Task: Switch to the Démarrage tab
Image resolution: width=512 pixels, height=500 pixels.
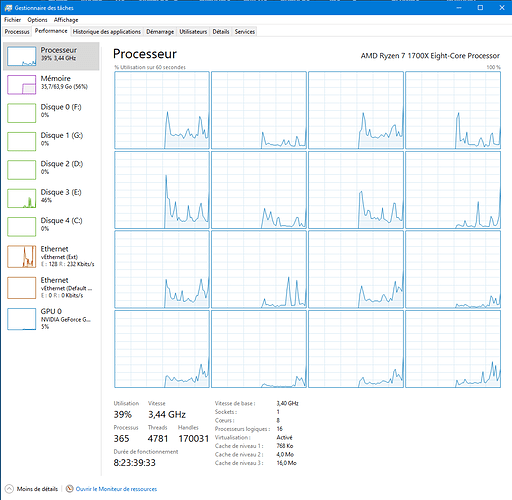Action: coord(160,32)
